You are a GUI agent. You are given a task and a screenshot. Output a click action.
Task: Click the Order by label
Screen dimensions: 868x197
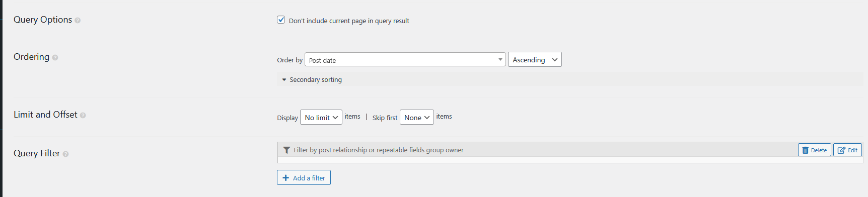tap(290, 60)
